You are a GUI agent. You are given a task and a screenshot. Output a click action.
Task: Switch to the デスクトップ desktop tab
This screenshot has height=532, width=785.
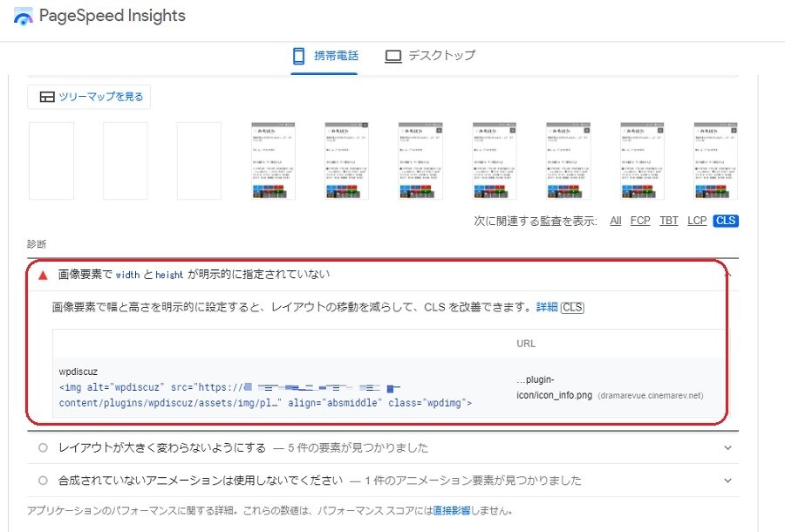pos(430,56)
